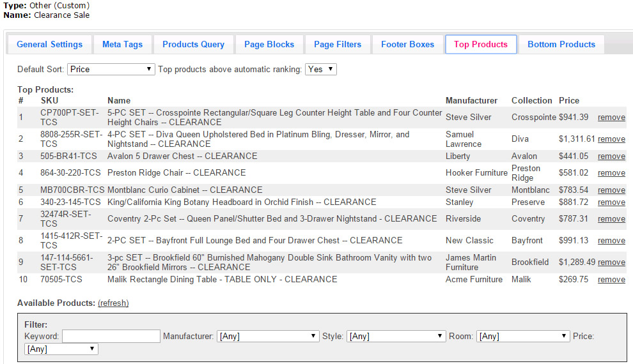
Task: Go to the Page Blocks tab
Action: tap(269, 44)
